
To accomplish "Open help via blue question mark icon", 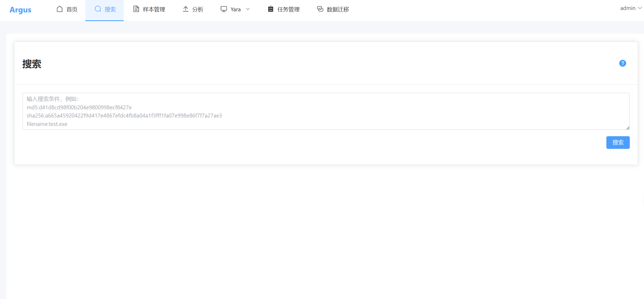I will pos(622,63).
